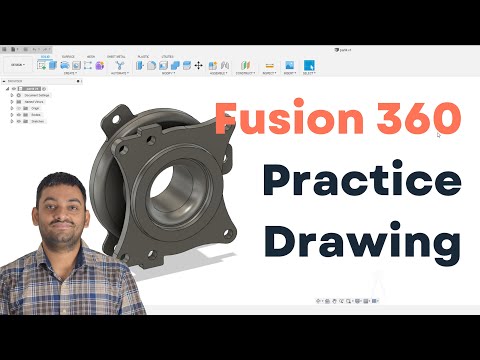Open the Insert dropdown menu
The image size is (480, 360).
click(x=289, y=73)
